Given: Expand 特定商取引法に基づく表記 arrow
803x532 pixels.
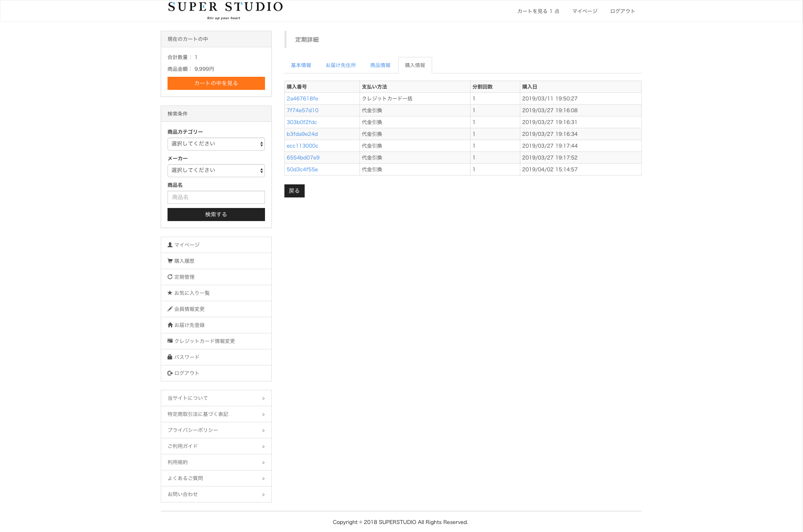Looking at the screenshot, I should point(263,414).
